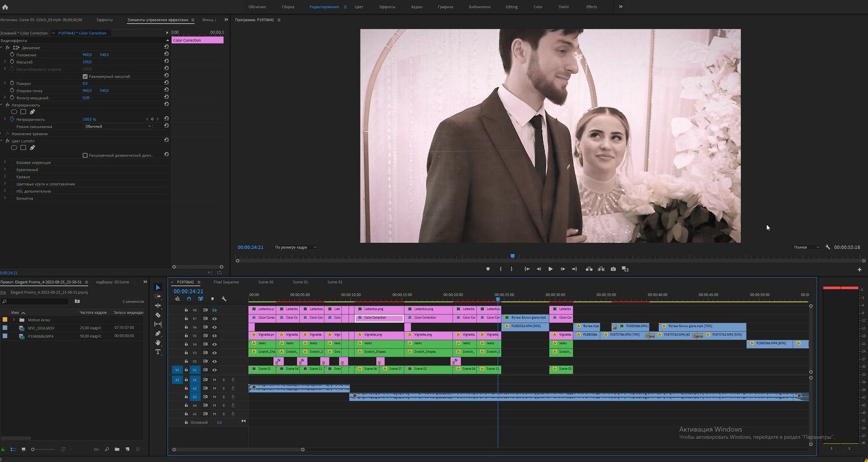The width and height of the screenshot is (868, 462).
Task: Select the Selection arrow tool
Action: click(x=158, y=287)
